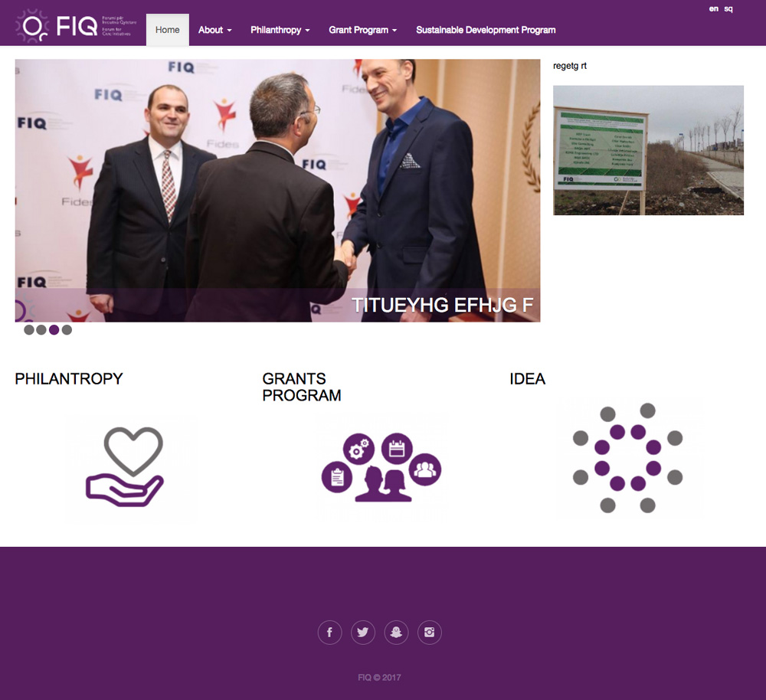Click the Grants Program people icon
766x700 pixels.
[381, 467]
